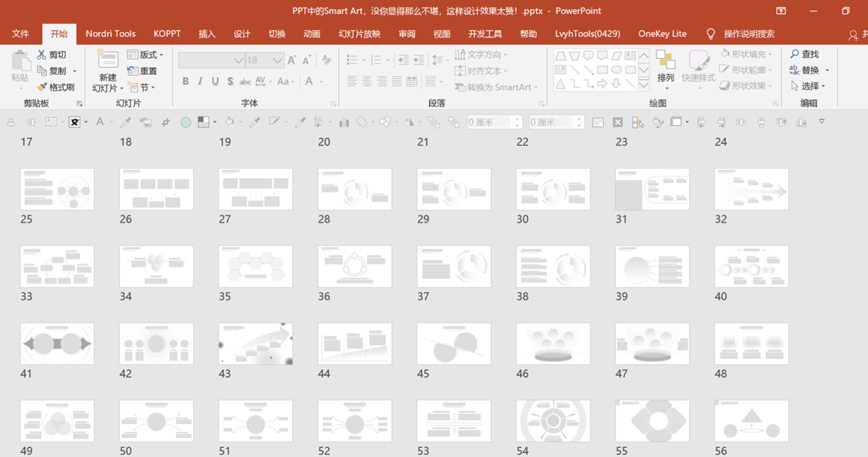
Task: Toggle Underline formatting
Action: click(215, 82)
